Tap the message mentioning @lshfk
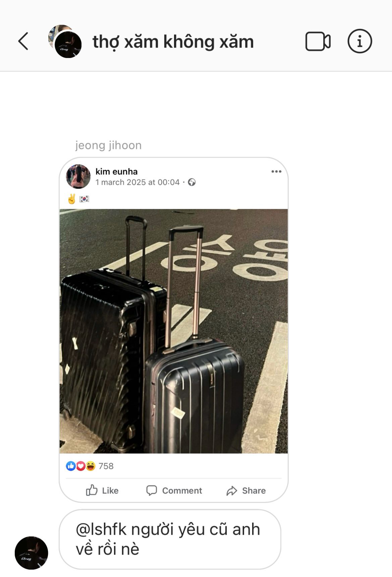 click(x=170, y=539)
